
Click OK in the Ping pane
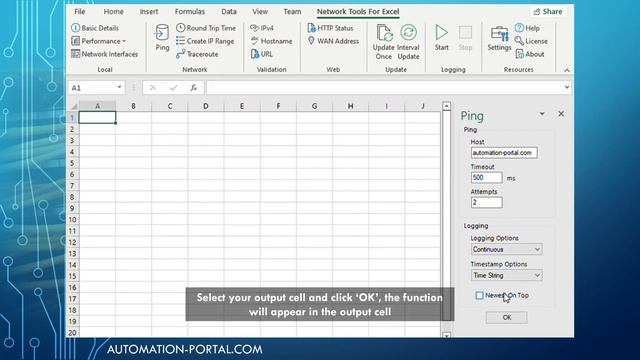click(507, 317)
